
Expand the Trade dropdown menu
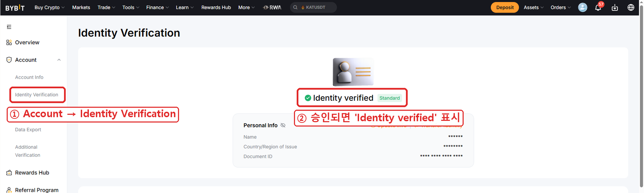click(x=106, y=7)
